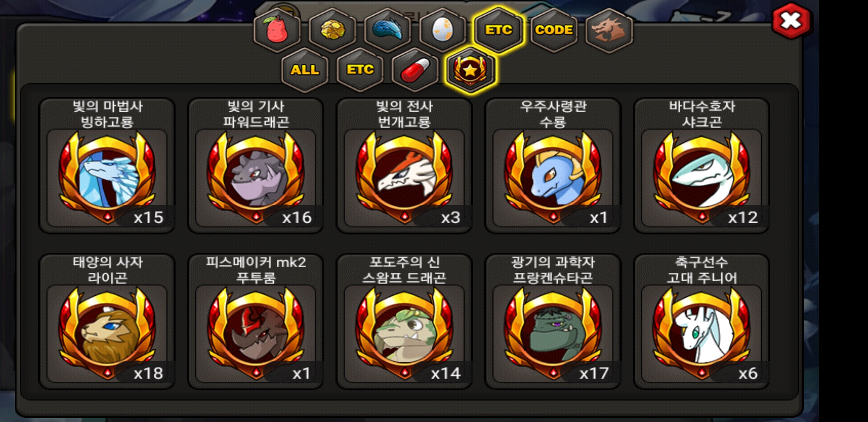Screen dimensions: 868x422
Task: Pick the 파워드래곤 badge item x16
Action: pos(256,166)
